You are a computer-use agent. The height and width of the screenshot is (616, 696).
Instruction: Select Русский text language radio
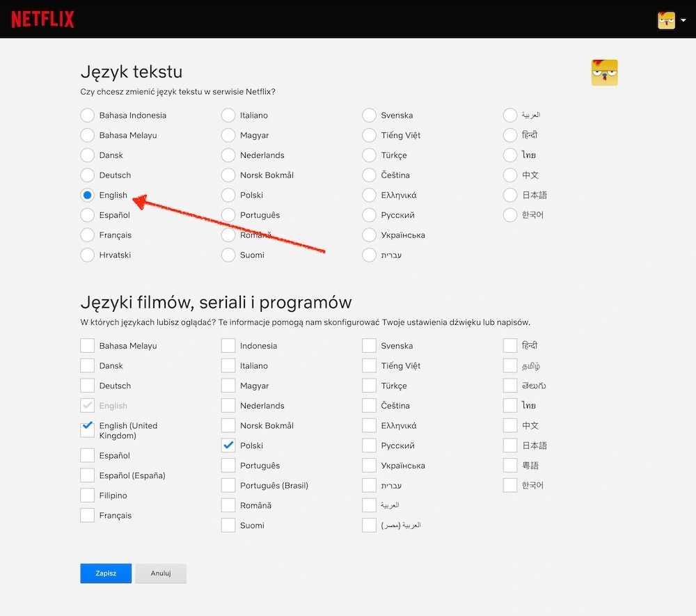[369, 215]
